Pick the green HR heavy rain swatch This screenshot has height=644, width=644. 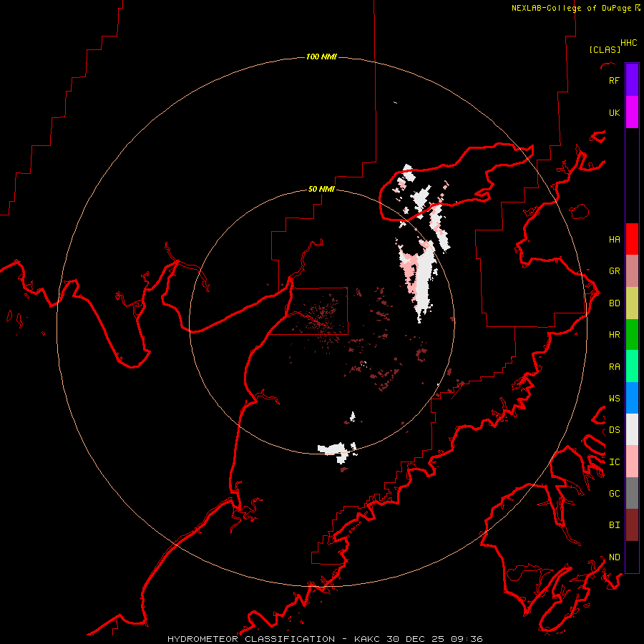pos(632,334)
